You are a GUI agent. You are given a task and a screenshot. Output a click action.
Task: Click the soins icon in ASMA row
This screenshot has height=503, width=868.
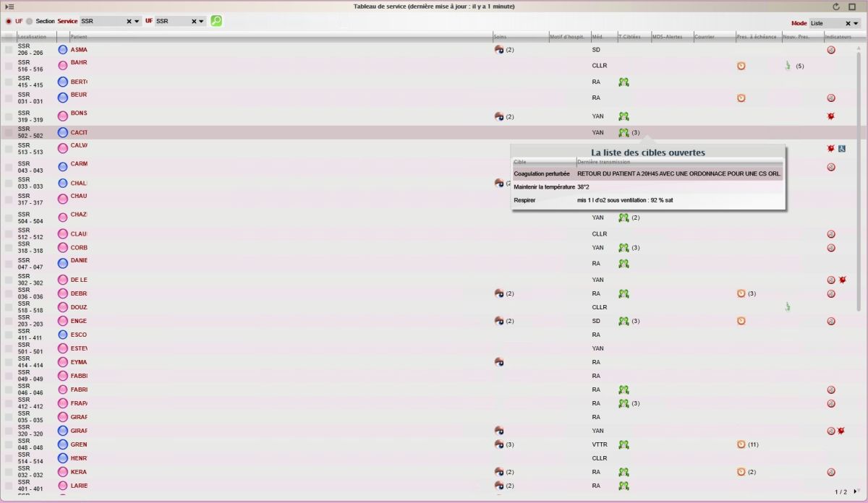pos(498,50)
